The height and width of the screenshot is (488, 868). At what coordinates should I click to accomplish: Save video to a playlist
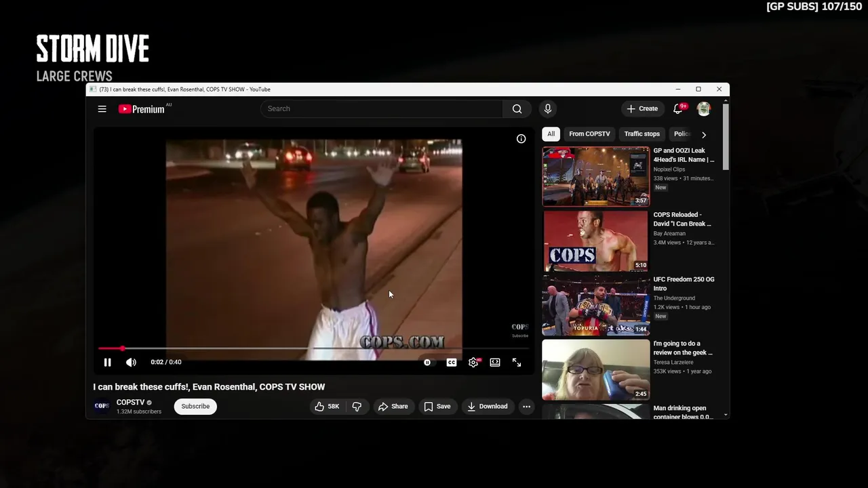pos(437,407)
